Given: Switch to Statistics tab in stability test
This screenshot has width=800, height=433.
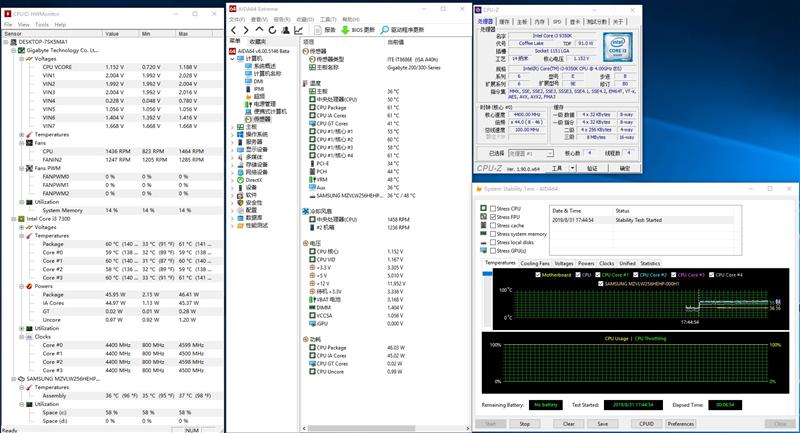Looking at the screenshot, I should tap(650, 264).
